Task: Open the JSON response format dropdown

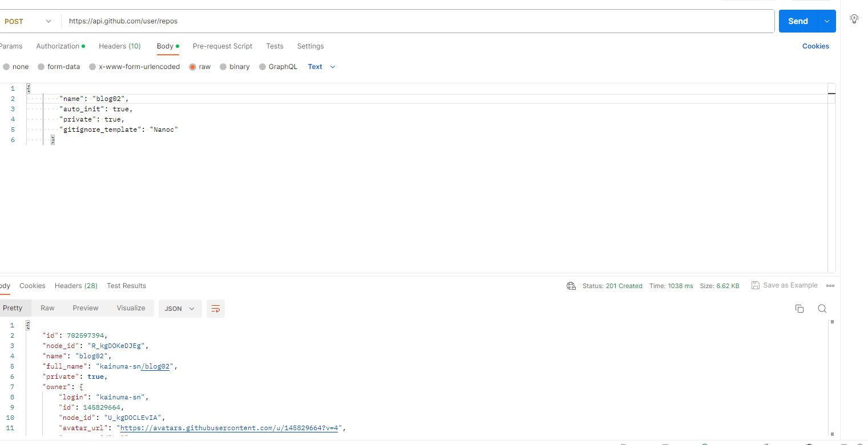Action: tap(180, 308)
